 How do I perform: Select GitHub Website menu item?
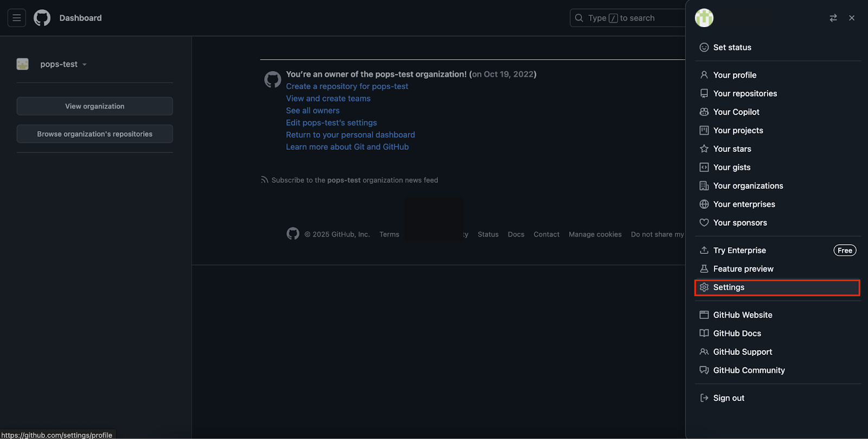pyautogui.click(x=777, y=315)
